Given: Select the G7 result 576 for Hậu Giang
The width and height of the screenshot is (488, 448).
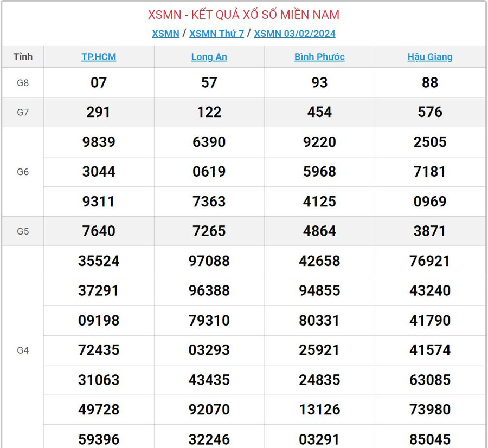Looking at the screenshot, I should tap(430, 112).
